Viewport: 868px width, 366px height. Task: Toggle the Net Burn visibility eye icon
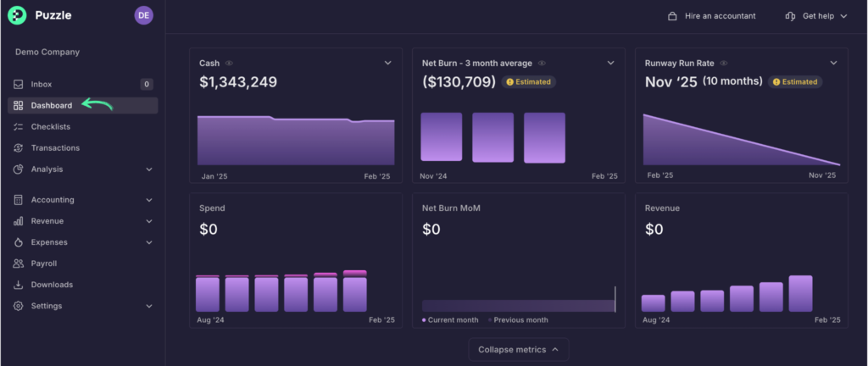pyautogui.click(x=542, y=64)
